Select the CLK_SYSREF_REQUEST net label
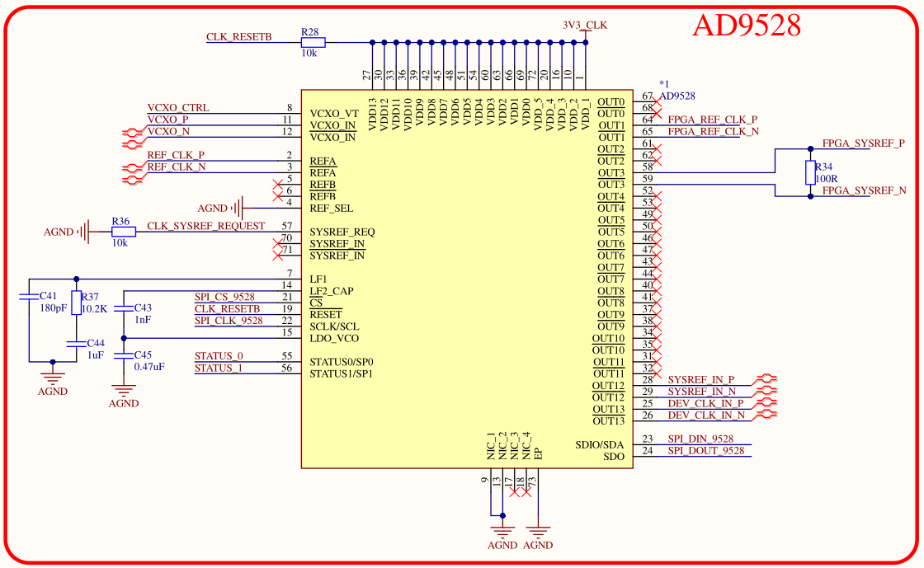This screenshot has height=568, width=924. [205, 225]
